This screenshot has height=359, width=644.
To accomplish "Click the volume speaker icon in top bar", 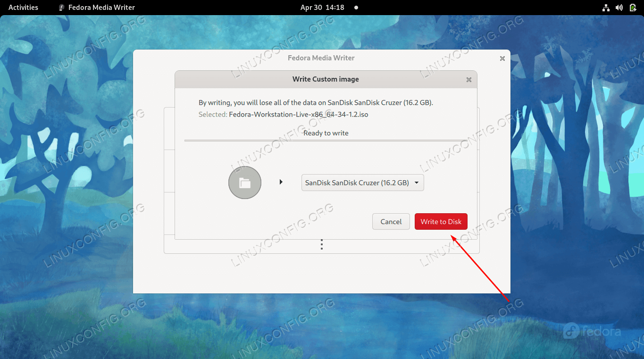I will (x=619, y=8).
